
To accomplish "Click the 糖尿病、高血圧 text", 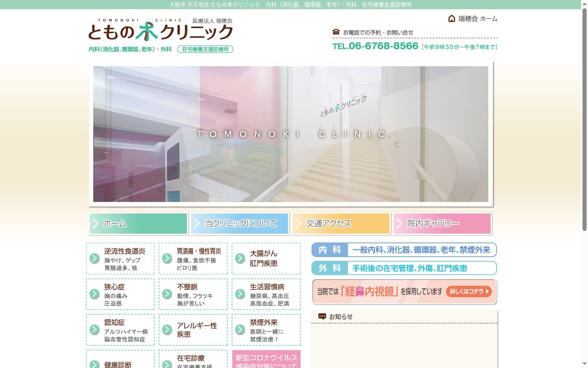I will pyautogui.click(x=270, y=296).
